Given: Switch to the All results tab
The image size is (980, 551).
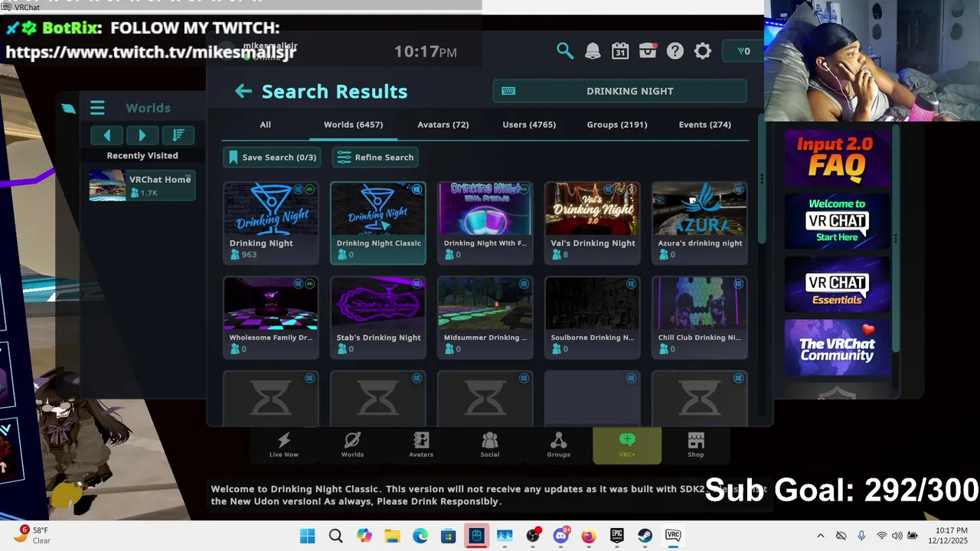Looking at the screenshot, I should (x=265, y=125).
